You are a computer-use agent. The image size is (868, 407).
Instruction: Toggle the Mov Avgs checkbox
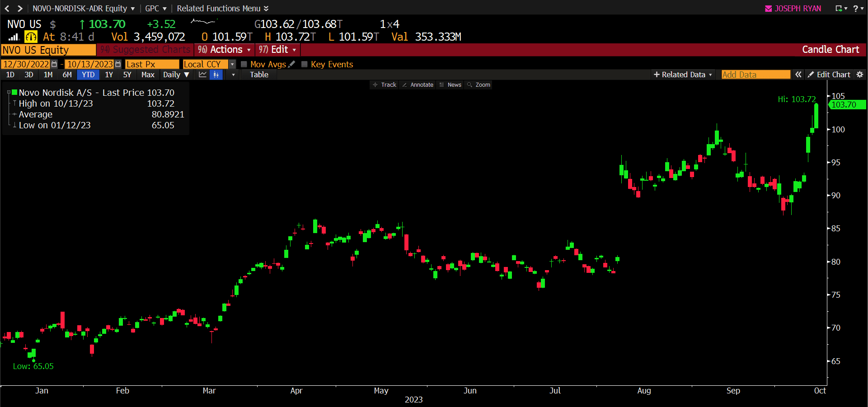(x=244, y=64)
